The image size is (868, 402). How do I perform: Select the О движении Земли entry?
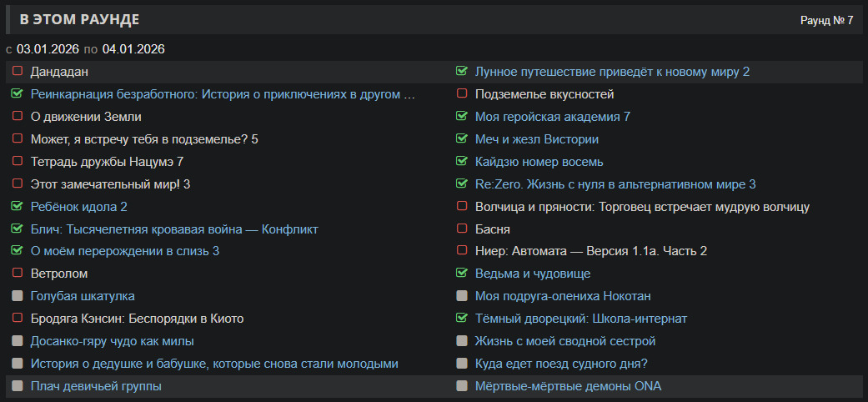point(86,117)
